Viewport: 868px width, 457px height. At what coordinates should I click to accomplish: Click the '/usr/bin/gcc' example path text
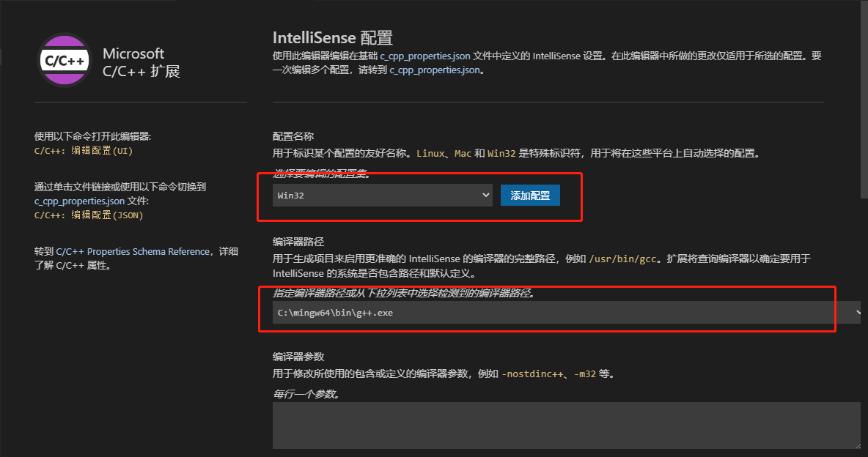click(x=622, y=259)
